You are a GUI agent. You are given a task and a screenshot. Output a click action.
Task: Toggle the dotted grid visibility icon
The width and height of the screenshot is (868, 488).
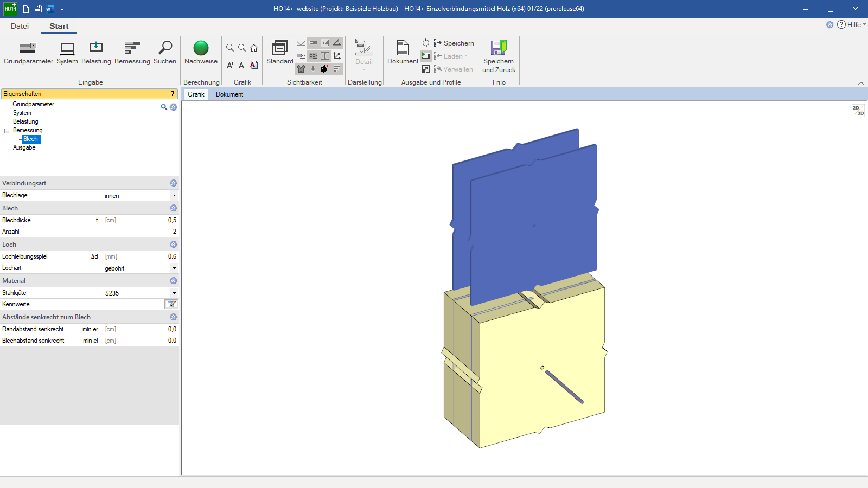[313, 56]
